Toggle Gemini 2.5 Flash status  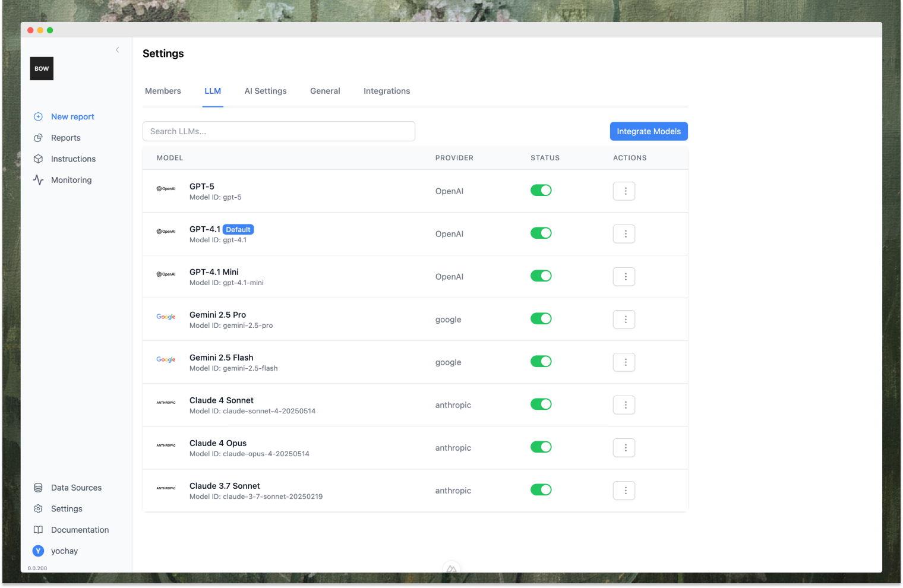[541, 361]
